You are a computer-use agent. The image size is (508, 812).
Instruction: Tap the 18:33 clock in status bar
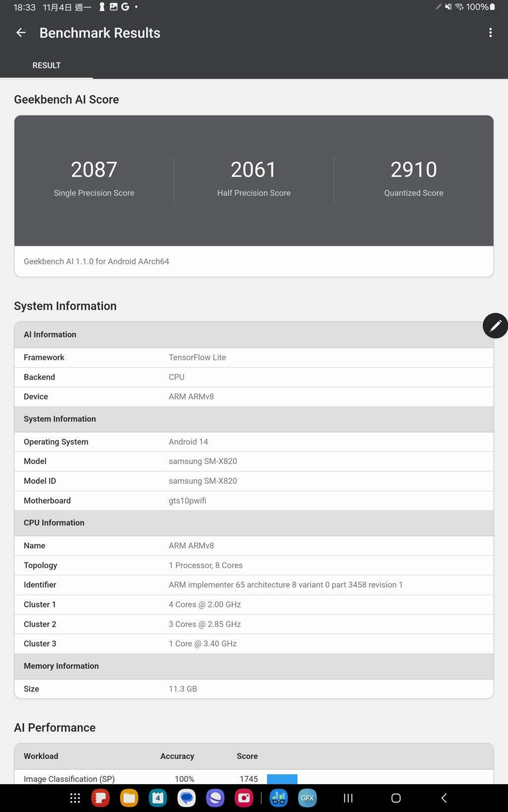[x=24, y=7]
